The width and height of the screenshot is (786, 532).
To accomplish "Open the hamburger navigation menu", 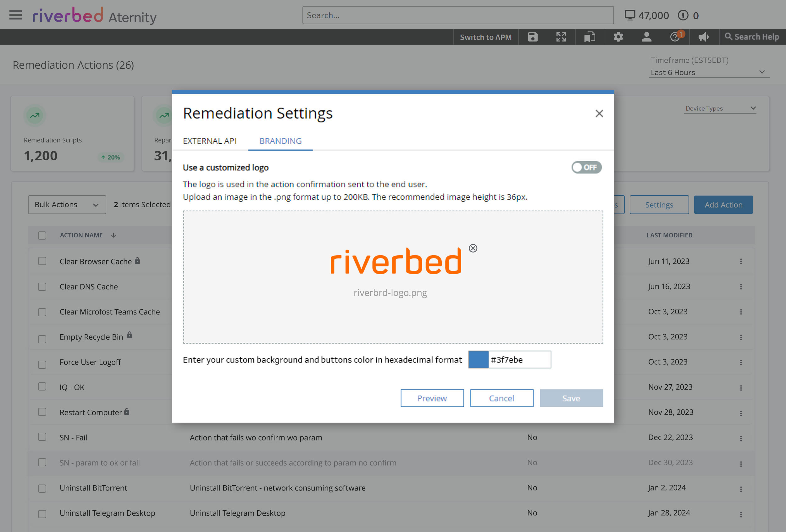I will tap(15, 15).
